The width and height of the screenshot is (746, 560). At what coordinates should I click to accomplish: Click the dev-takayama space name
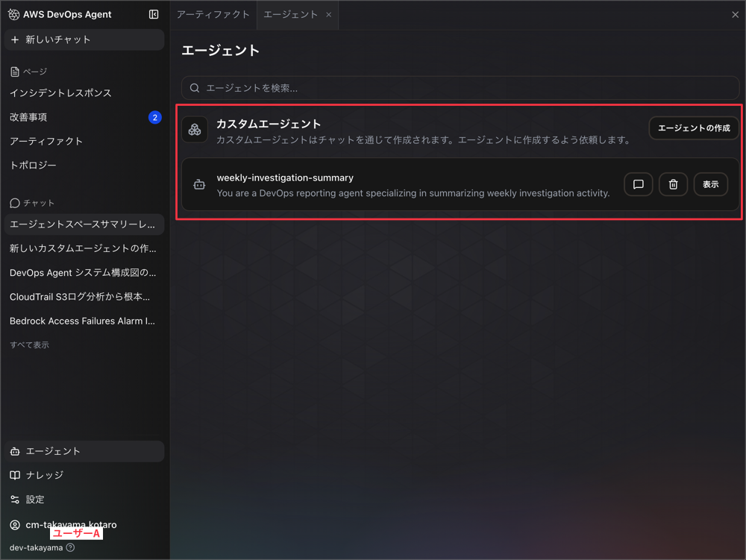click(x=36, y=547)
